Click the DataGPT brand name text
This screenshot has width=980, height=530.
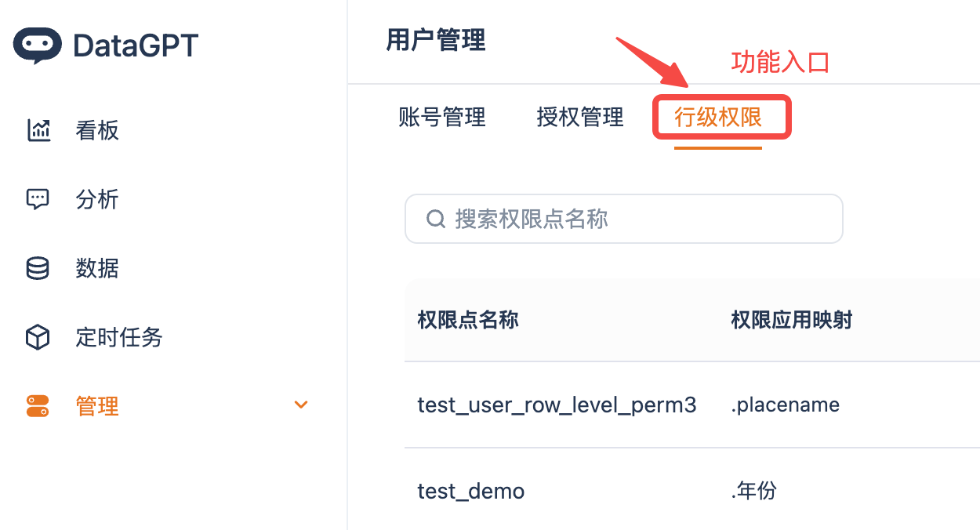tap(136, 45)
